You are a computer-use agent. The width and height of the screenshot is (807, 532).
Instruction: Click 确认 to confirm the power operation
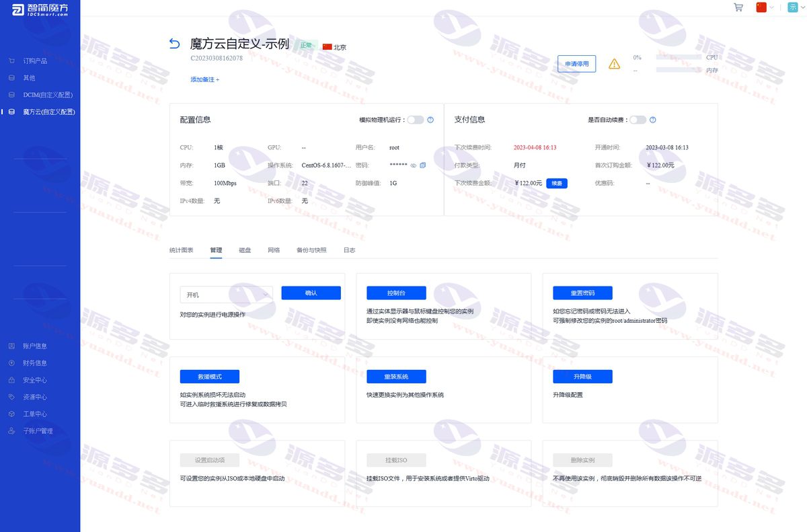[x=311, y=293]
